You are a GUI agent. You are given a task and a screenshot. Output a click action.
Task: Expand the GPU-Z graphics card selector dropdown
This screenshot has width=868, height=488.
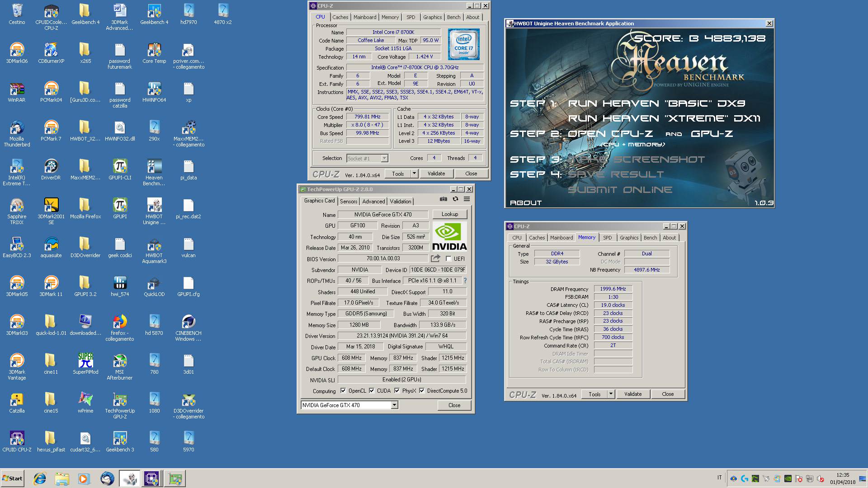(394, 405)
